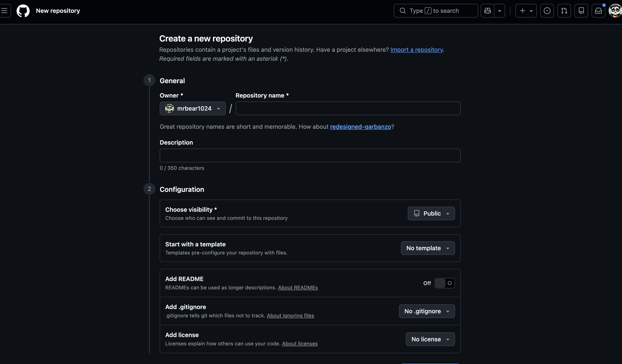Image resolution: width=622 pixels, height=364 pixels.
Task: Open the About ignoring files link
Action: (x=290, y=315)
